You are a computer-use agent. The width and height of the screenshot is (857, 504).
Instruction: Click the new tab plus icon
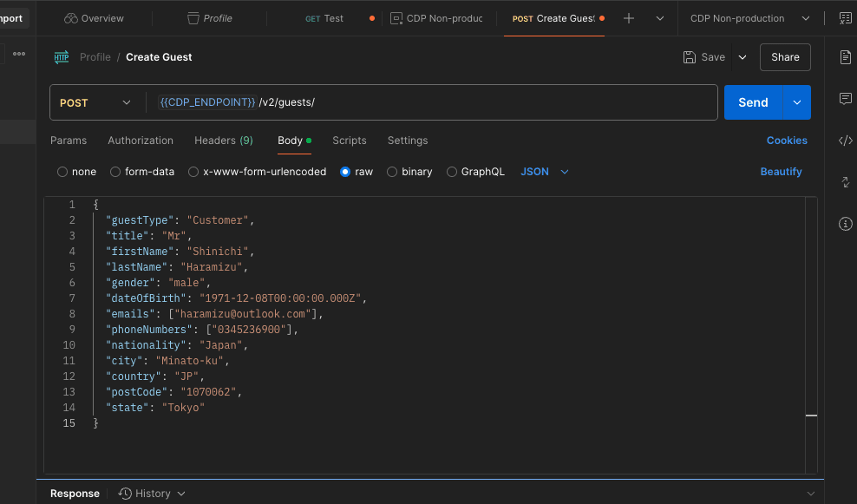(x=629, y=18)
